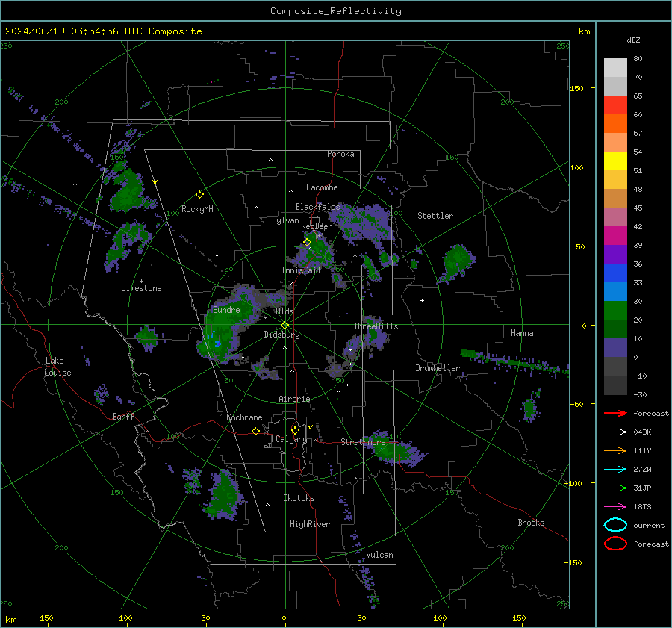The width and height of the screenshot is (672, 628).
Task: Click the dBZ legend heading
Action: [x=633, y=40]
